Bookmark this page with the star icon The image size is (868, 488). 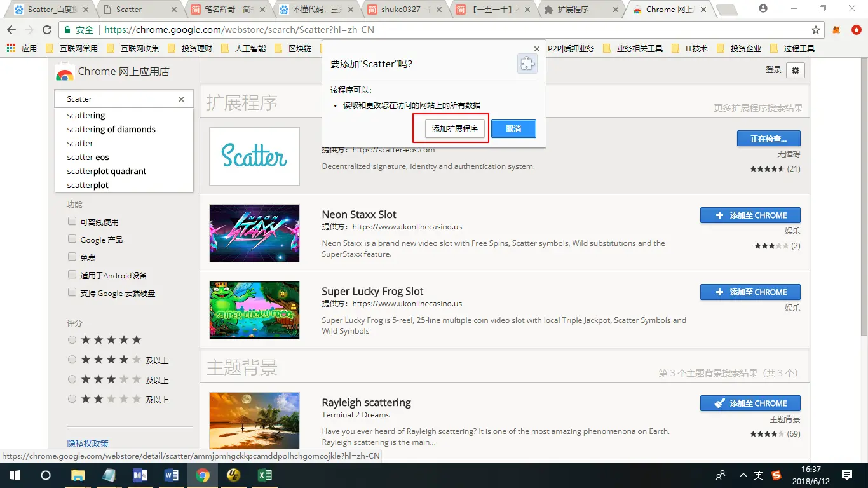point(816,30)
